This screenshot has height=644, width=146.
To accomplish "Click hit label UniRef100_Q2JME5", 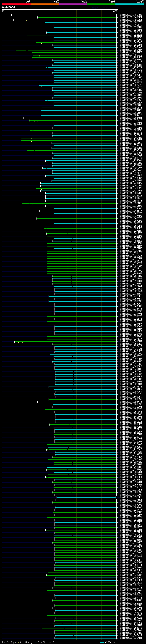I will [131, 228].
